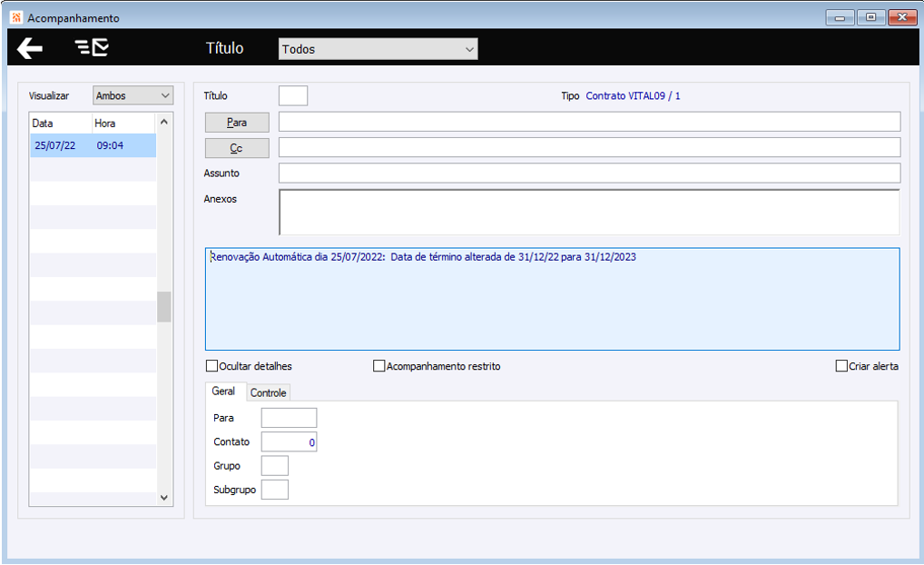Click the Acompanhamento app icon in title bar
Image resolution: width=924 pixels, height=565 pixels.
pos(16,17)
